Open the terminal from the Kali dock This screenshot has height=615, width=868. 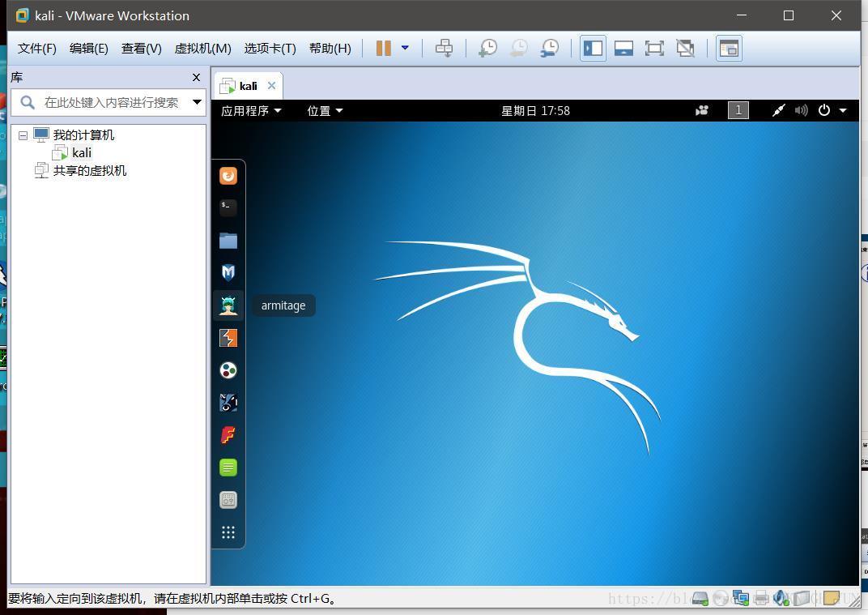point(228,207)
